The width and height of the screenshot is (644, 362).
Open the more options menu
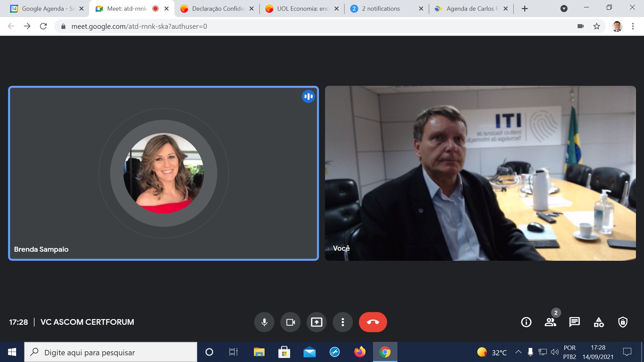[342, 322]
